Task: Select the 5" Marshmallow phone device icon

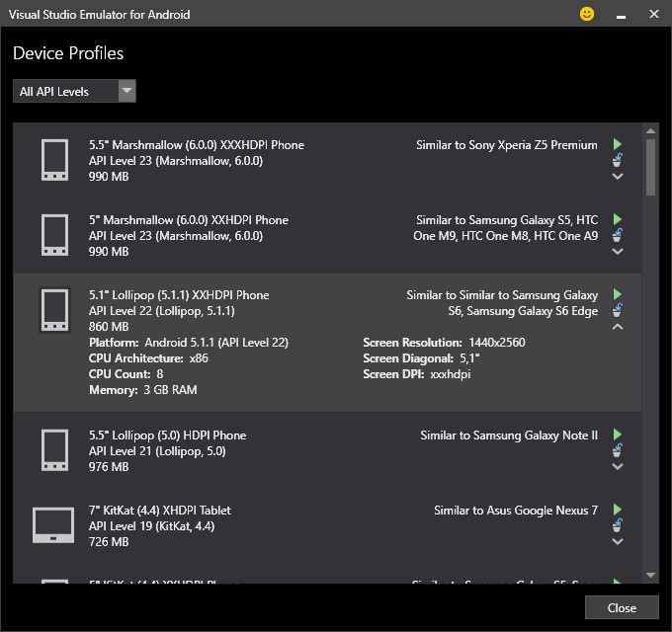Action: coord(54,235)
